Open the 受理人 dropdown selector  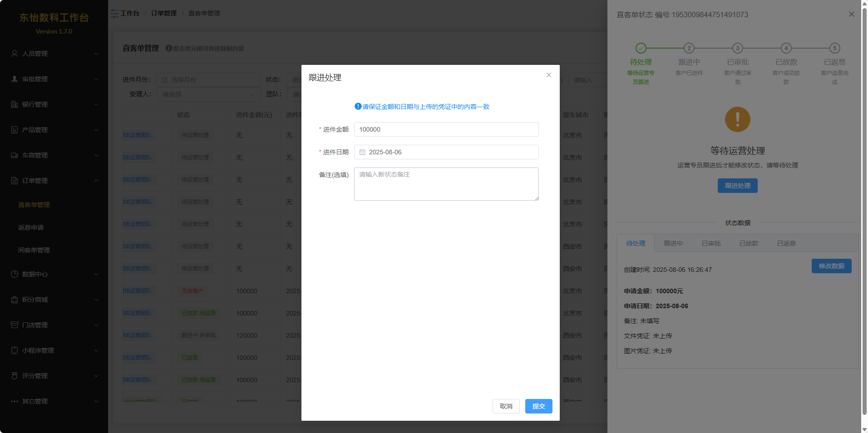pos(208,94)
